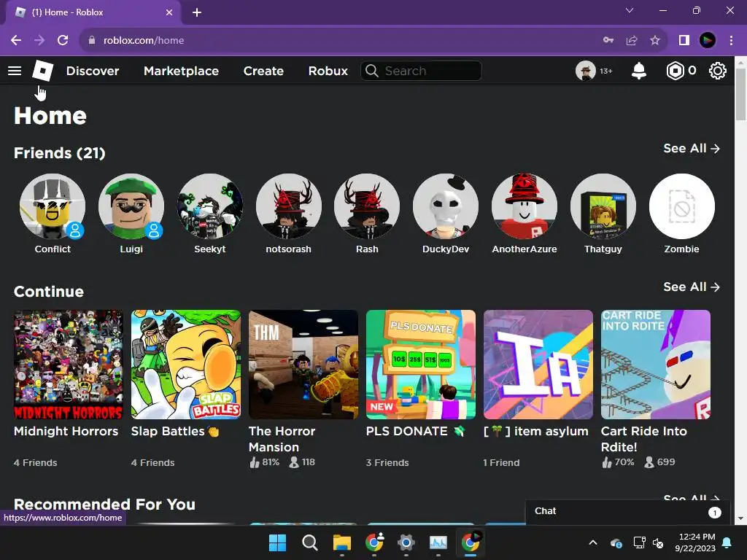Image resolution: width=747 pixels, height=560 pixels.
Task: Click the Roblox Search field
Action: 421,71
